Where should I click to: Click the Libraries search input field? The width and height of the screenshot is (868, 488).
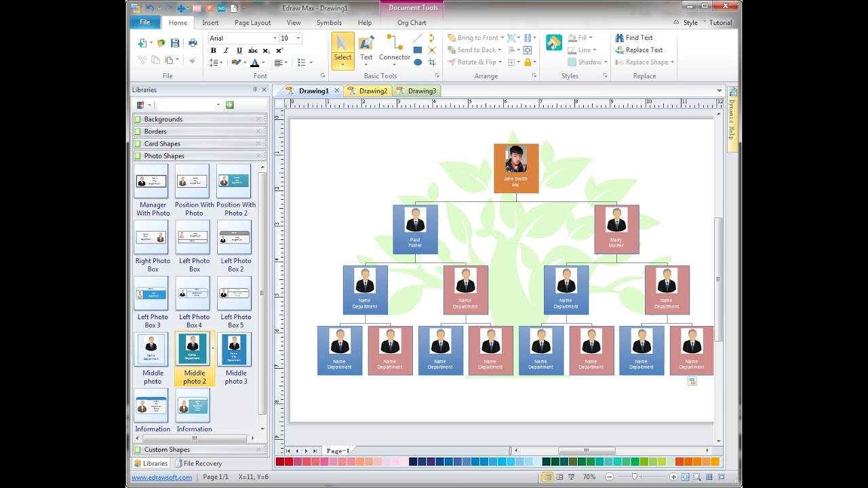(x=184, y=105)
